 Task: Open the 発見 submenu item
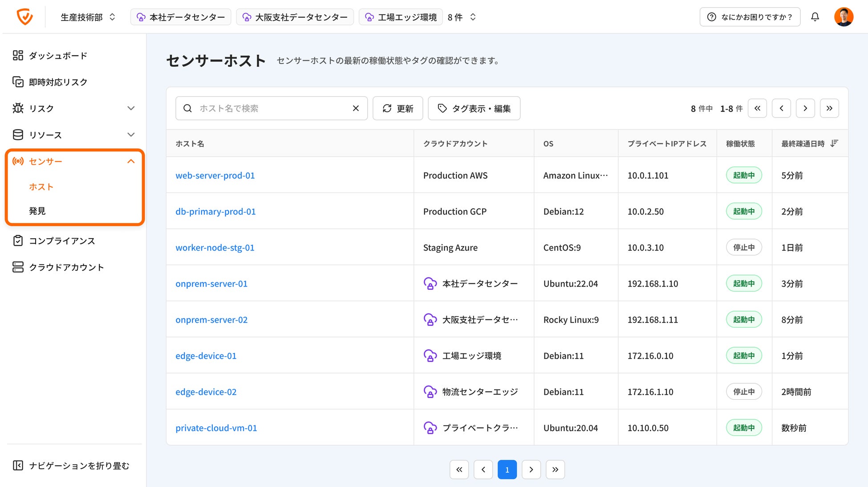pyautogui.click(x=37, y=211)
